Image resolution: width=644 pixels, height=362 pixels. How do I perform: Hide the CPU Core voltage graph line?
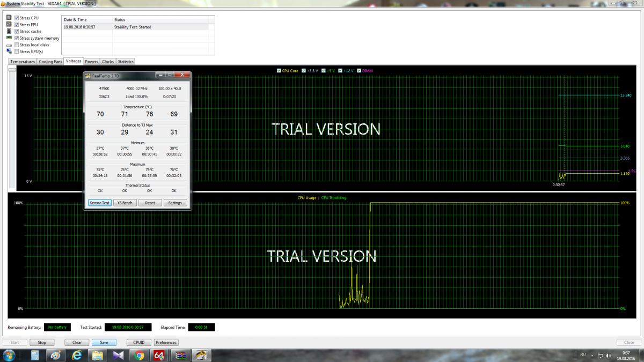pos(278,71)
